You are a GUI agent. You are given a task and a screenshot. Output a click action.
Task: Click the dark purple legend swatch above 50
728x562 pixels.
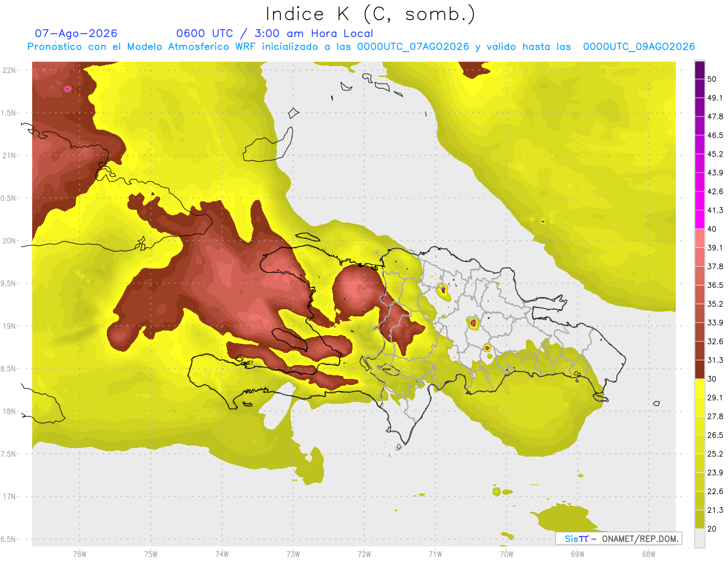coord(699,70)
